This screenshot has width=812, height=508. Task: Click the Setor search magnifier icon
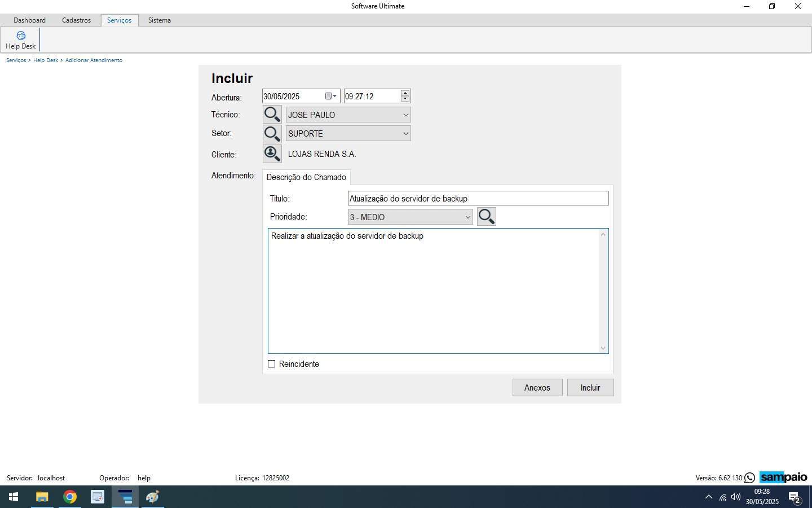tap(272, 134)
